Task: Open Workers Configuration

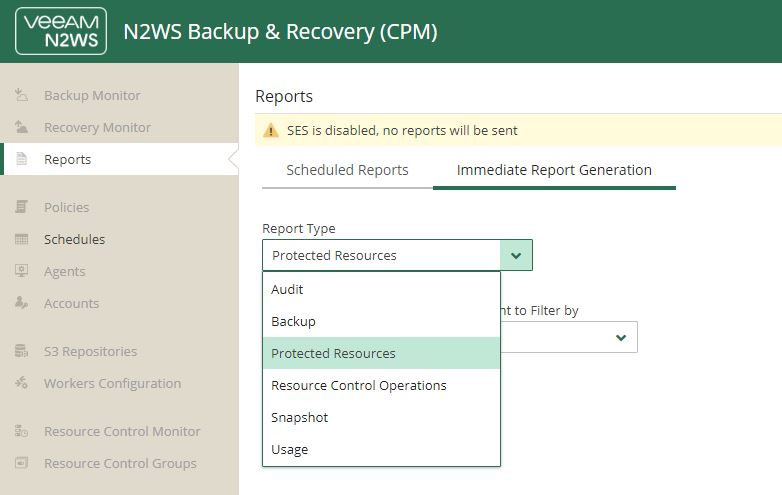Action: tap(112, 383)
